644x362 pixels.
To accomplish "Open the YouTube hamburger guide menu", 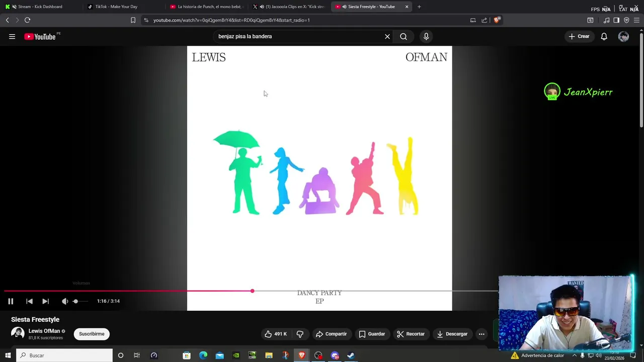I will click(12, 36).
